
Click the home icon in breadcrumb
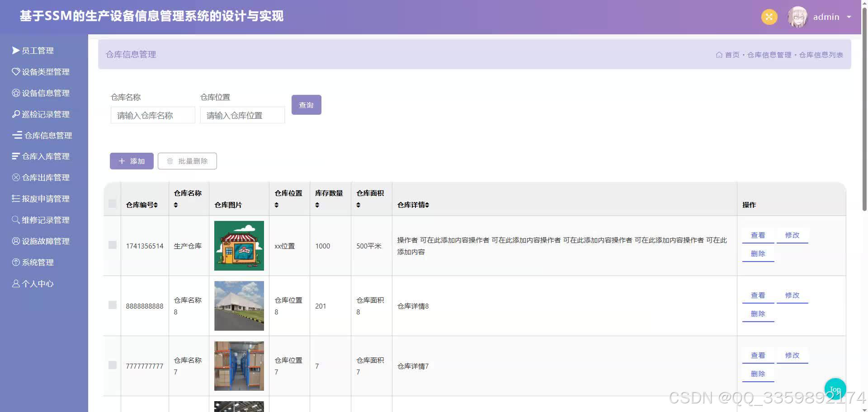[719, 55]
